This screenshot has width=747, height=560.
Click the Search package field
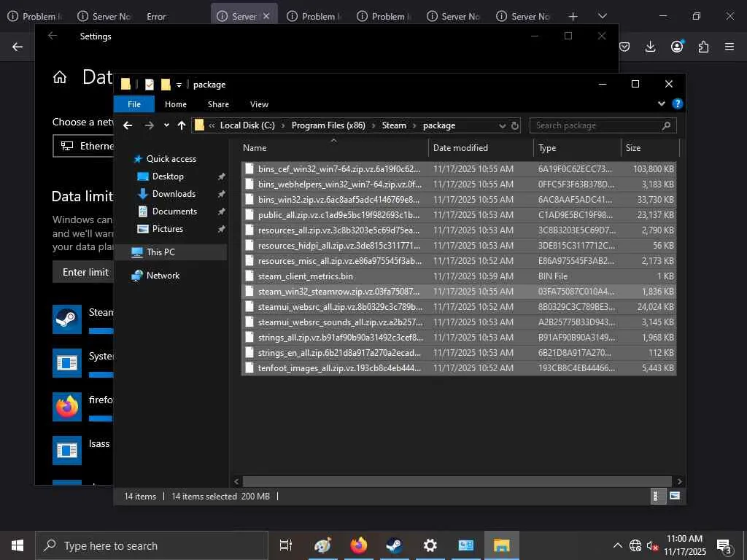tap(603, 125)
